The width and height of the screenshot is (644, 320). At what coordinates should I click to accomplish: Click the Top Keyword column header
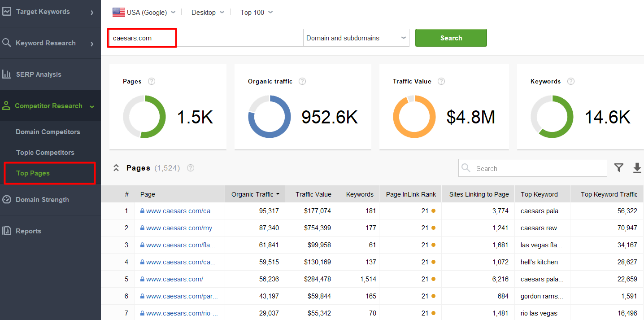tap(542, 194)
